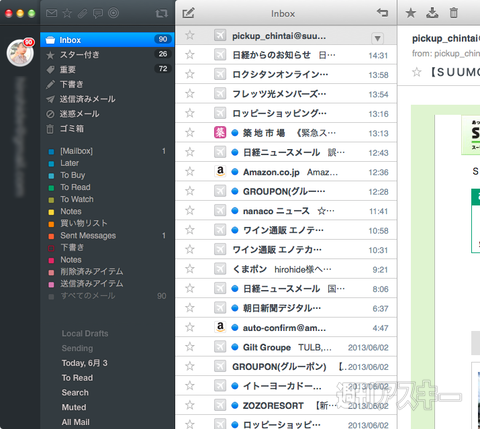Screen dimensions: 480x429
Task: Click the Muted entry
Action: [74, 407]
